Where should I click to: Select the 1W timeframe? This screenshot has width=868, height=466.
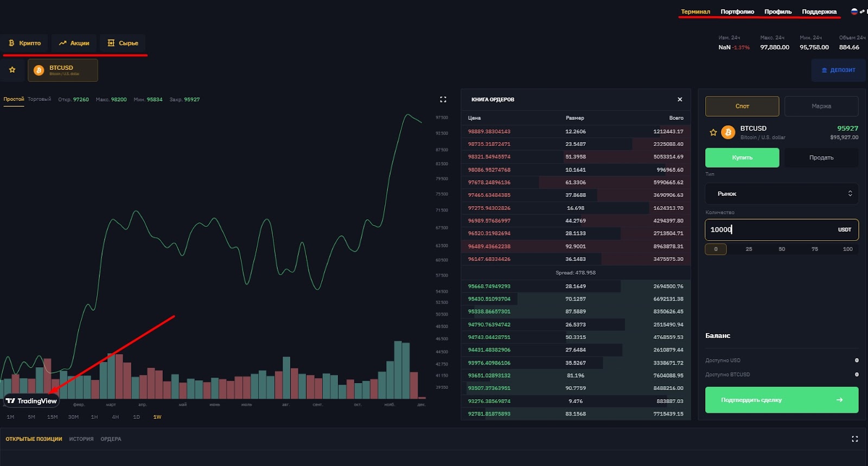(157, 417)
